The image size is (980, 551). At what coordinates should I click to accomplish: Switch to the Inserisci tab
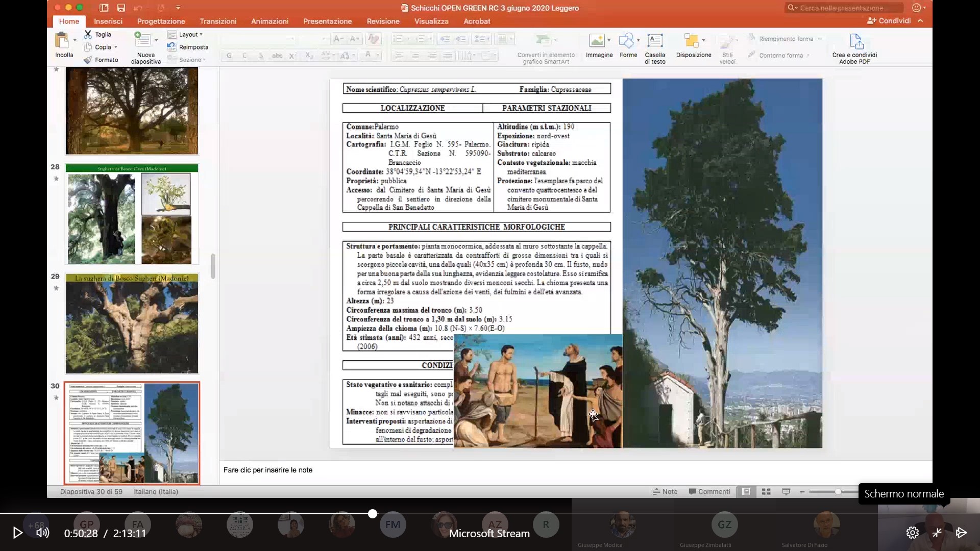click(108, 21)
